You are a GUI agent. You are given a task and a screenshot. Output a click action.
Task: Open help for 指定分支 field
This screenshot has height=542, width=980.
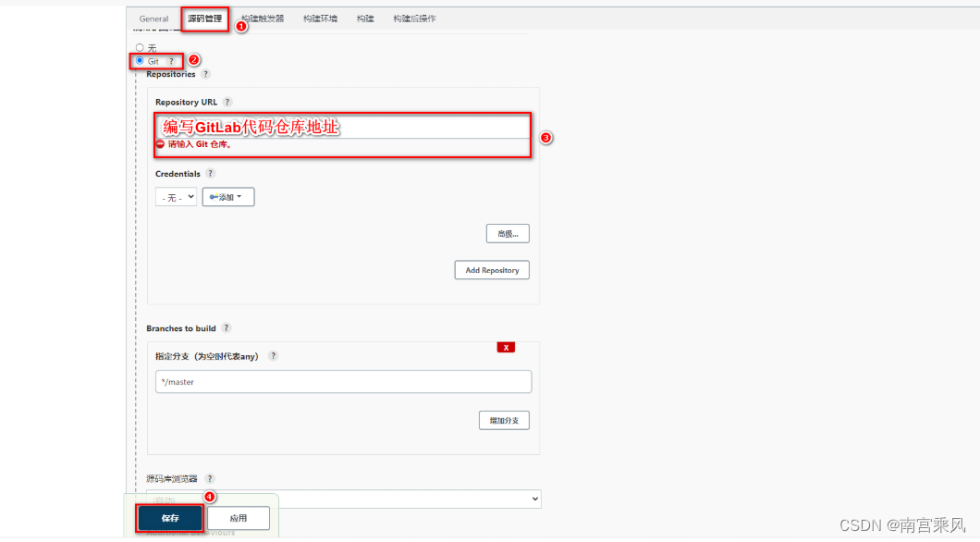[273, 356]
